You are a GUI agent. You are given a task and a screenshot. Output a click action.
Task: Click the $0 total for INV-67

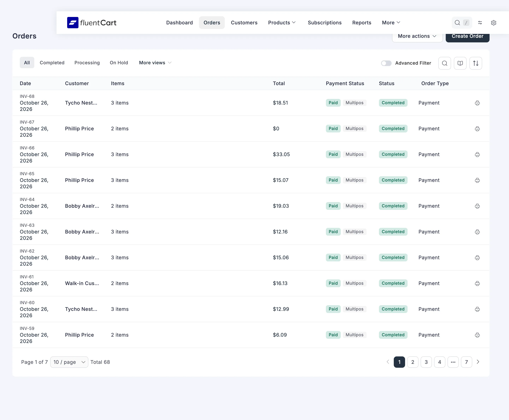coord(276,129)
